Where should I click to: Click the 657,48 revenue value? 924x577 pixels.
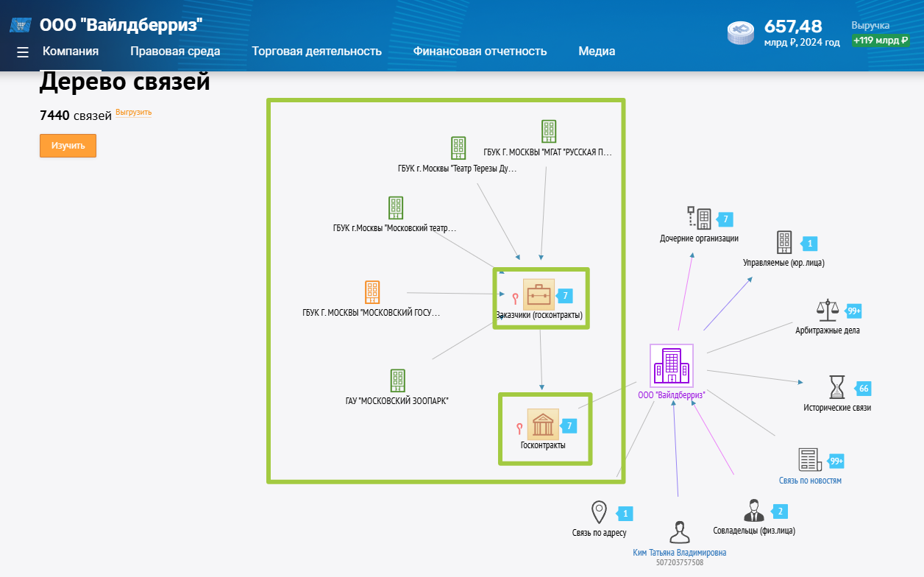pos(793,26)
